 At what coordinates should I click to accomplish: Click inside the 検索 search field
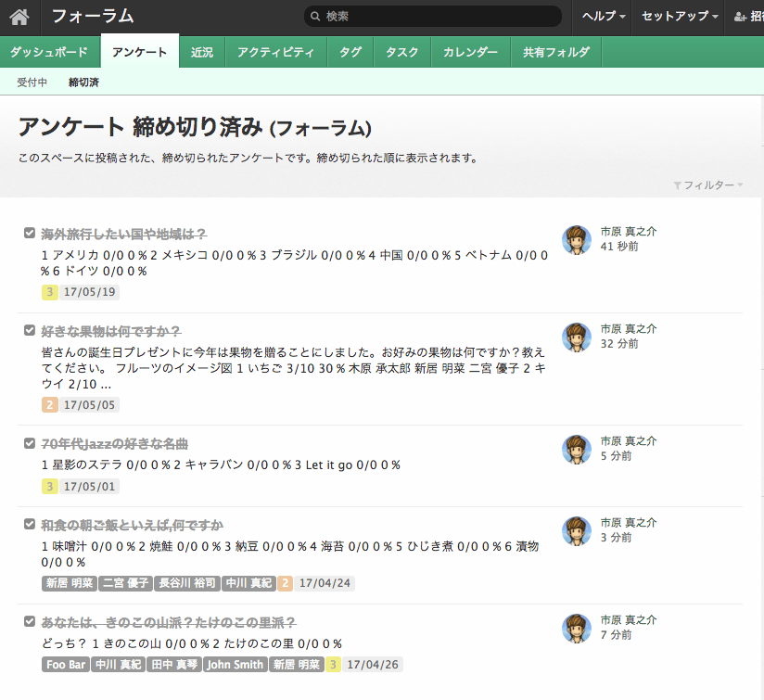[433, 16]
